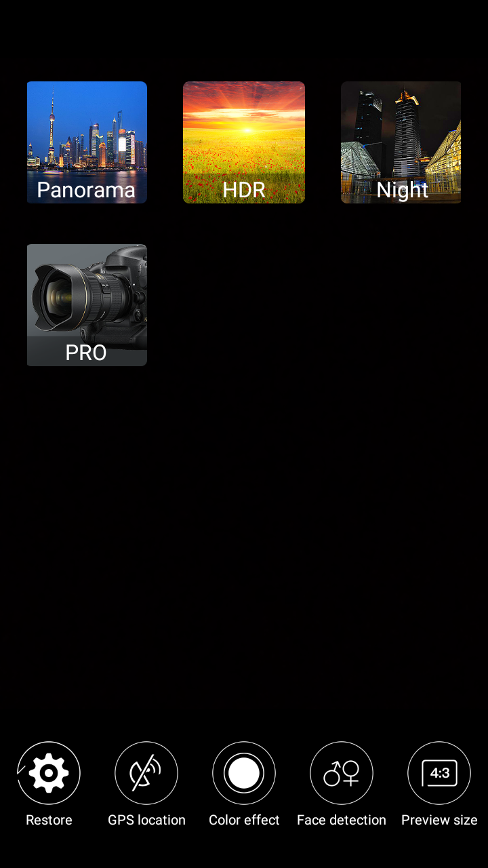
Task: Click the 'GPS location' text label
Action: tap(146, 820)
